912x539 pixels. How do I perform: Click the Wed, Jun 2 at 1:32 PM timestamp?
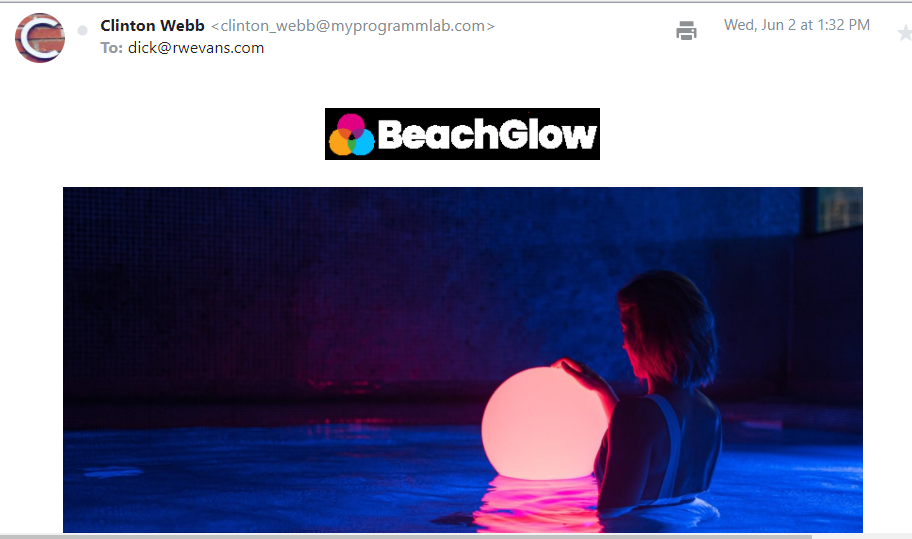[797, 25]
